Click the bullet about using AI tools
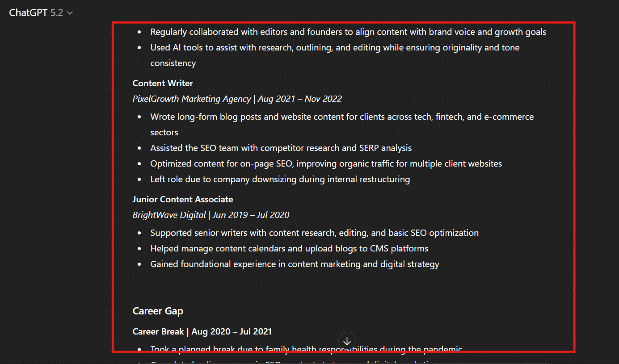The width and height of the screenshot is (619, 364). 335,47
